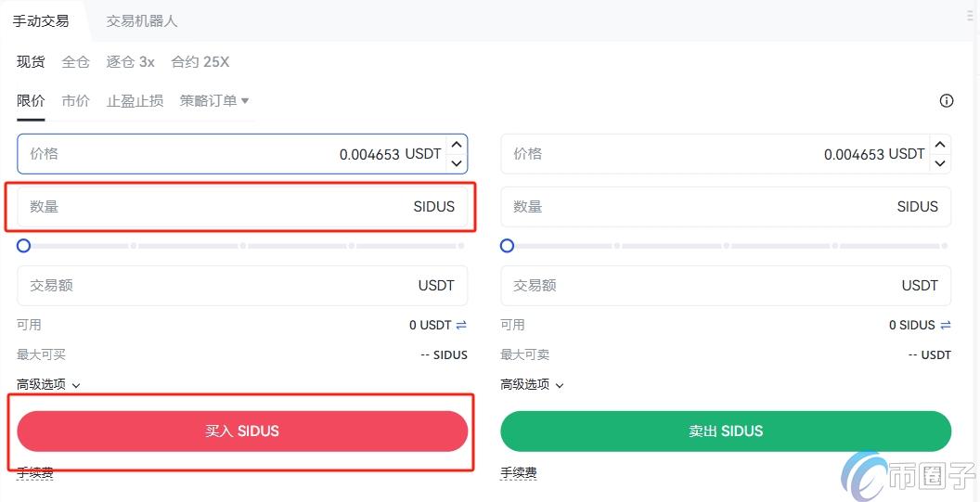Open the info icon near order types
The width and height of the screenshot is (980, 502).
tap(947, 100)
